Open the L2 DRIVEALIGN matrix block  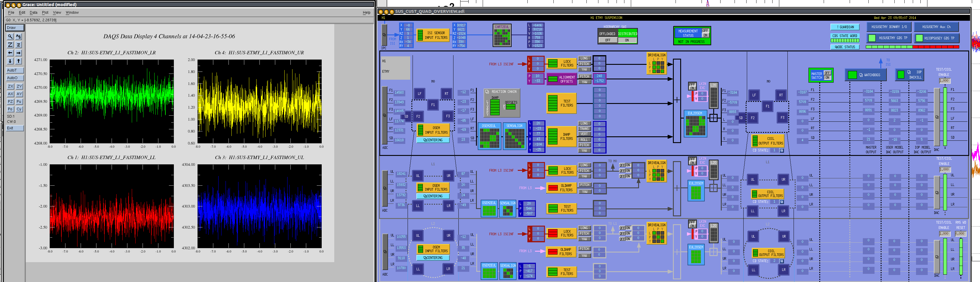(x=657, y=233)
